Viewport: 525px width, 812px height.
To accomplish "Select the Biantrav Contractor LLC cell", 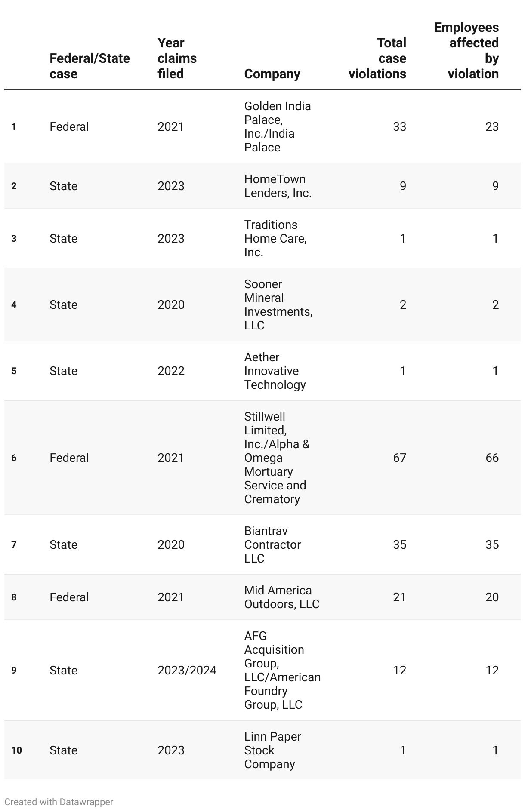I will point(272,544).
